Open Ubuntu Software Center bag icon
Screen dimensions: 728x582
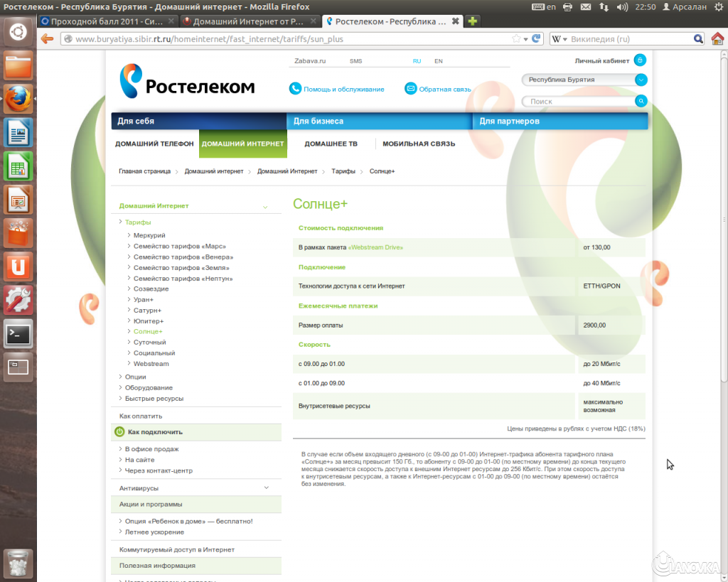point(18,234)
